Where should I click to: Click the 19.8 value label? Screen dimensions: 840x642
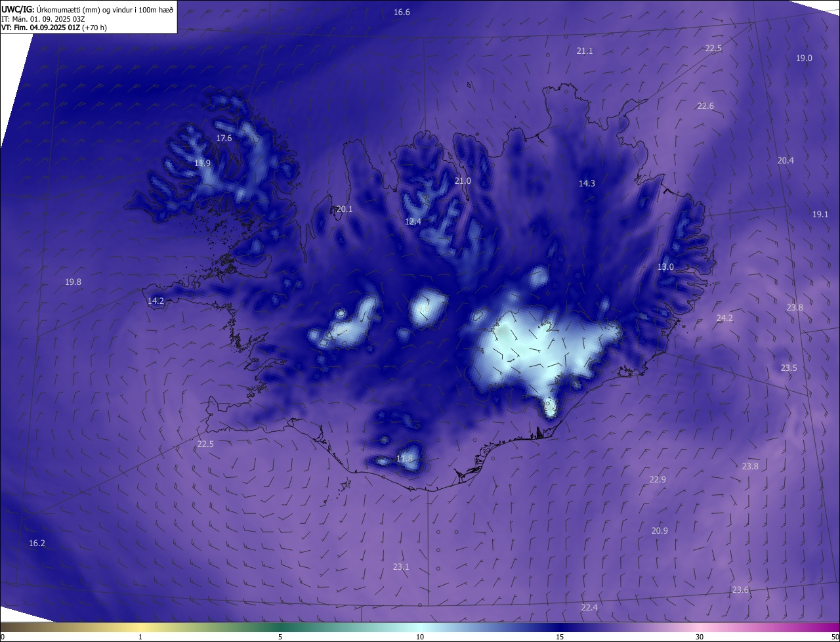(x=73, y=282)
